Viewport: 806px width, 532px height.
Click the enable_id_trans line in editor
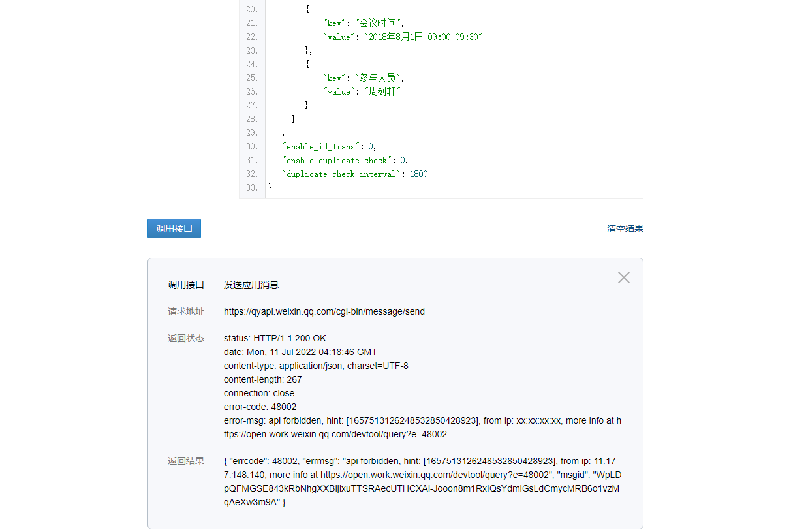(x=329, y=146)
